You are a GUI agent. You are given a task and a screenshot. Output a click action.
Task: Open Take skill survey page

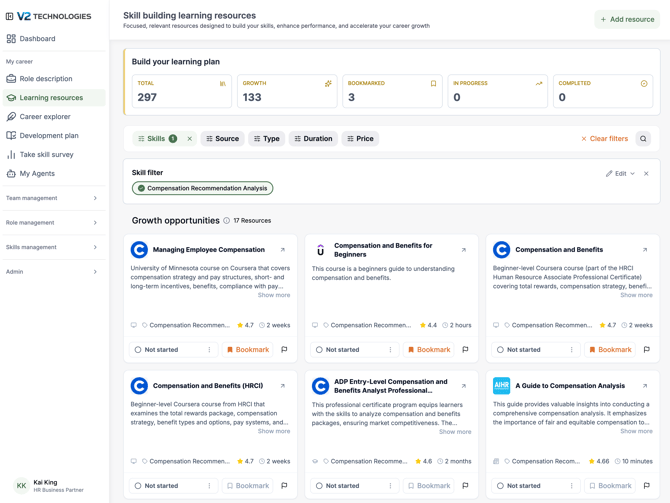coord(54,154)
